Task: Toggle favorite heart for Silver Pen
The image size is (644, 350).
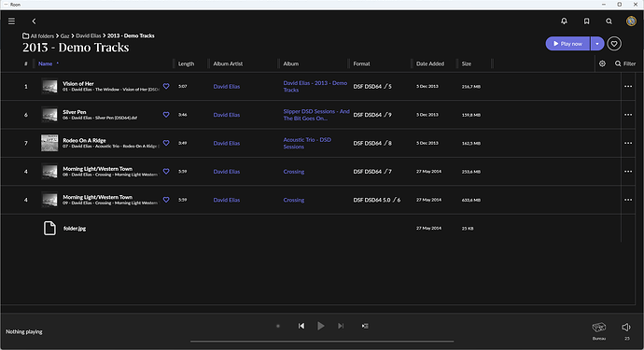Action: click(166, 115)
